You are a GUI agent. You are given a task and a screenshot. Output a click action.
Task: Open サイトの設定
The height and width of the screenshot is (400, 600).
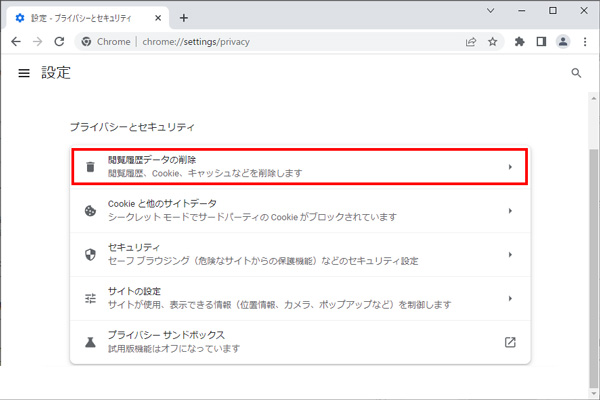(x=300, y=298)
